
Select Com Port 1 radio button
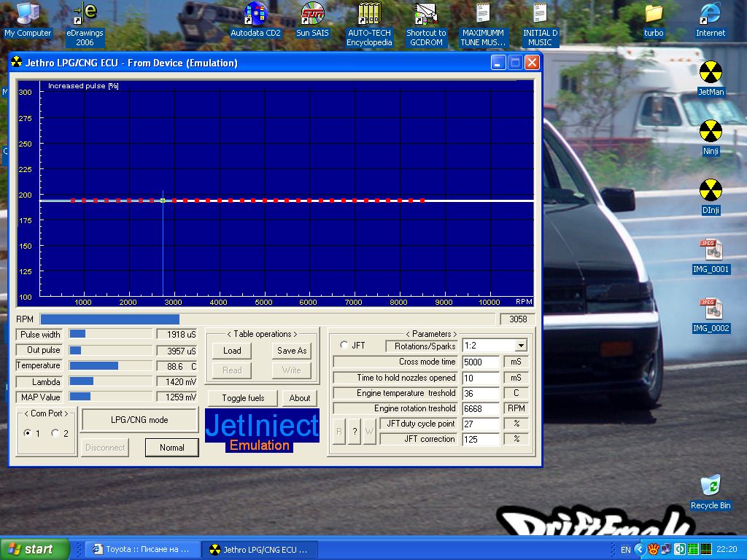[x=28, y=433]
